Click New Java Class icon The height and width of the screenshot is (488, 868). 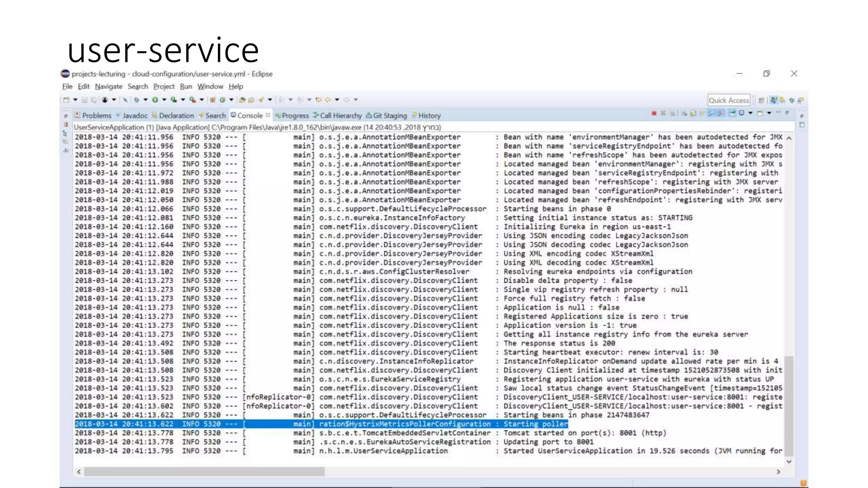(x=223, y=100)
